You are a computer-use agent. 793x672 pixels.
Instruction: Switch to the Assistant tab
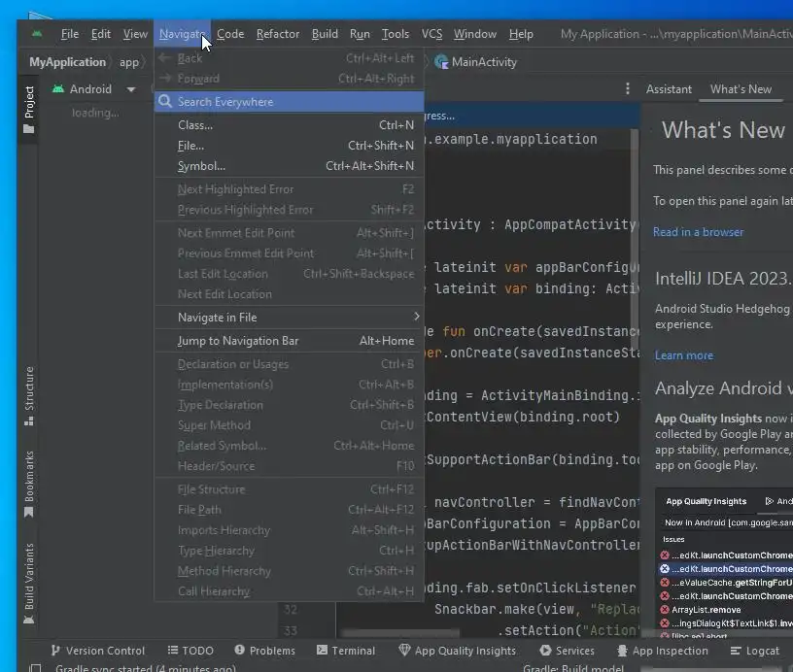tap(668, 89)
